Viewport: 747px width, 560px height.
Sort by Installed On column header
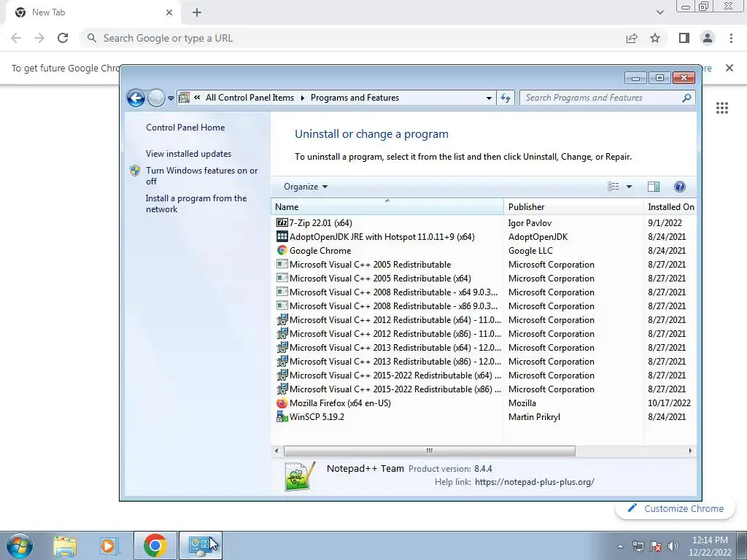pyautogui.click(x=670, y=206)
